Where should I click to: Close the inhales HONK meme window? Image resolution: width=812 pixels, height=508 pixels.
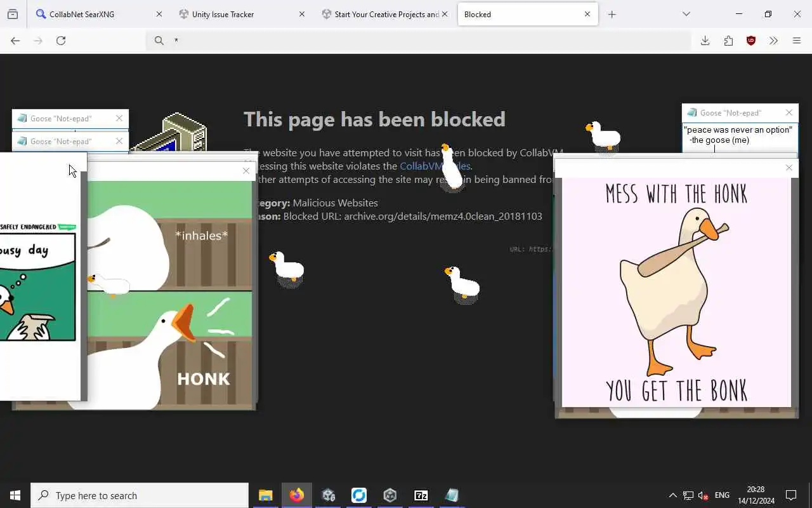click(x=246, y=170)
